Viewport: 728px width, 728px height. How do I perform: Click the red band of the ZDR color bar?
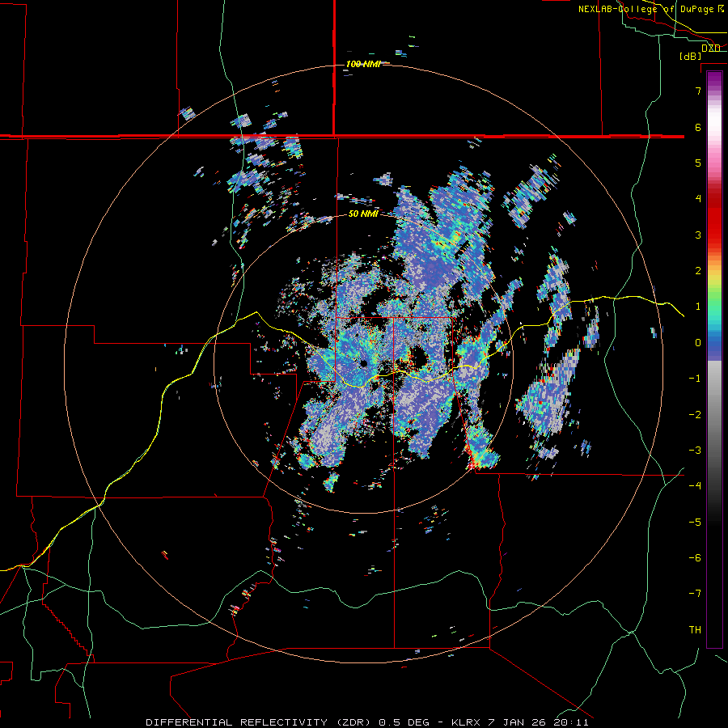click(714, 214)
